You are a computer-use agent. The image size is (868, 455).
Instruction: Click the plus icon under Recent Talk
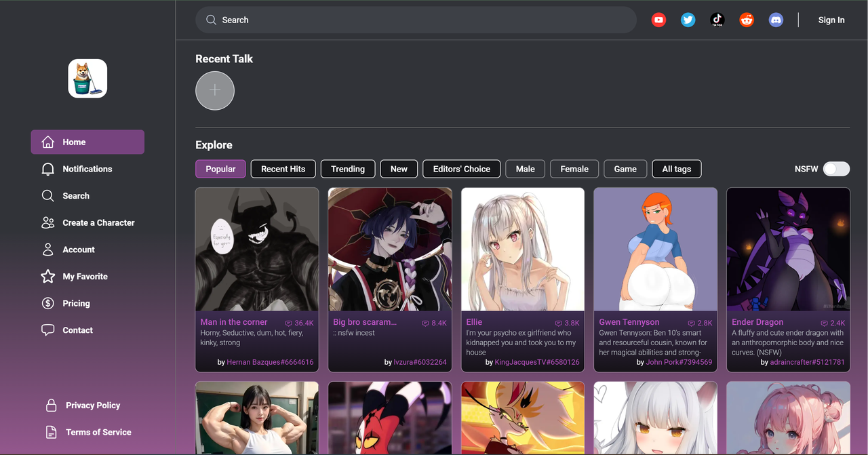coord(215,90)
